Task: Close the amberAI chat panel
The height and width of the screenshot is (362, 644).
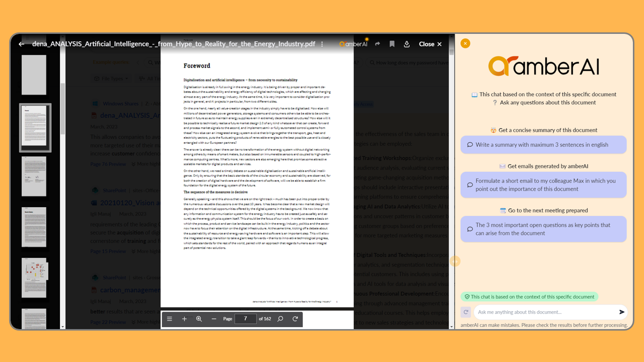Action: pos(465,44)
